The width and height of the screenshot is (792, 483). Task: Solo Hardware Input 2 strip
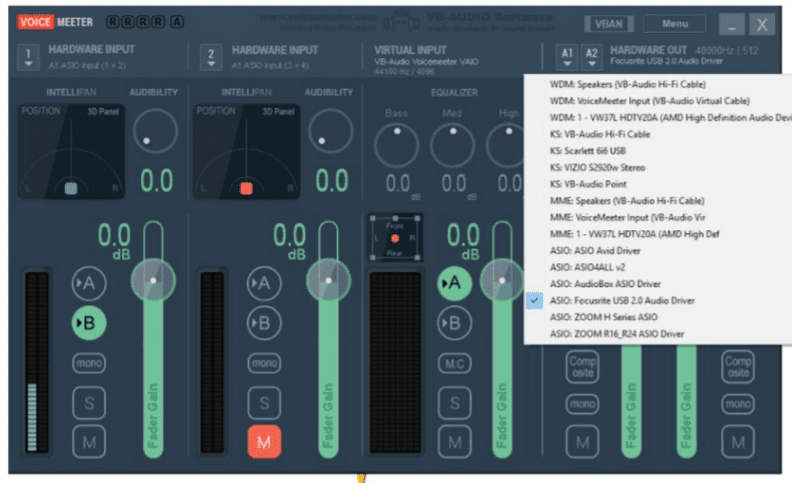(264, 403)
